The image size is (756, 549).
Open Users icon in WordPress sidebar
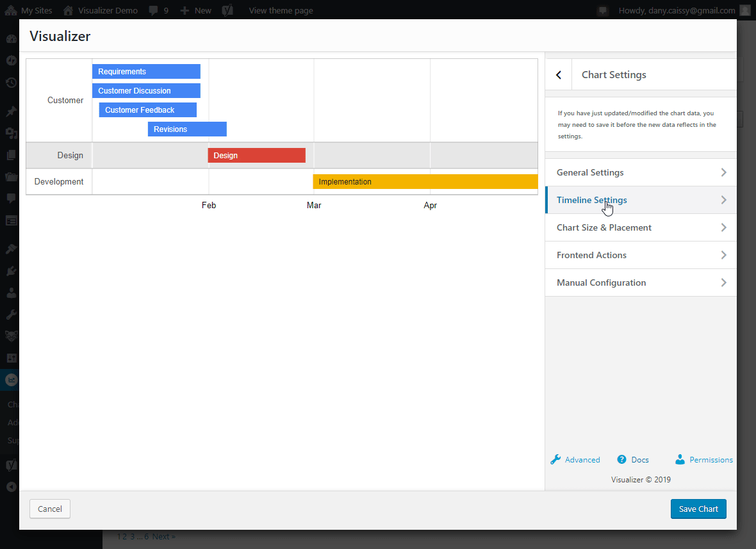point(11,293)
